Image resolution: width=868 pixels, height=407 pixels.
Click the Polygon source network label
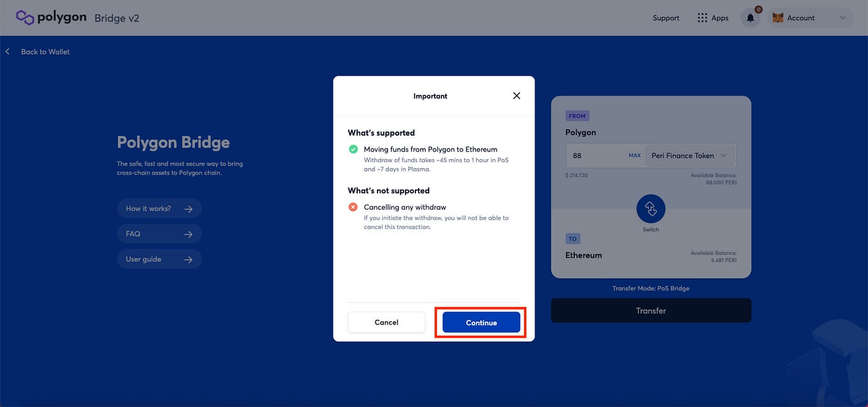coord(581,133)
